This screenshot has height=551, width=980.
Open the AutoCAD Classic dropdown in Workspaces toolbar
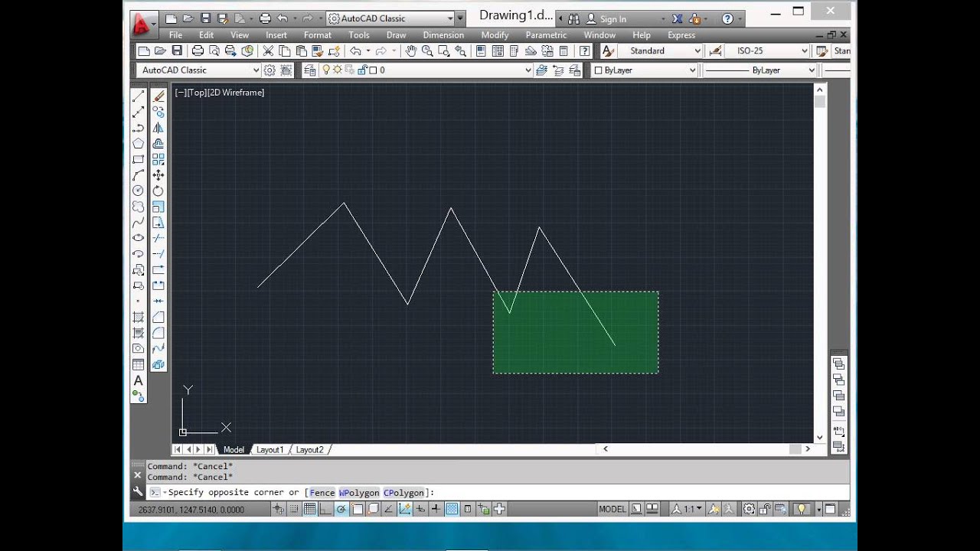coord(200,70)
